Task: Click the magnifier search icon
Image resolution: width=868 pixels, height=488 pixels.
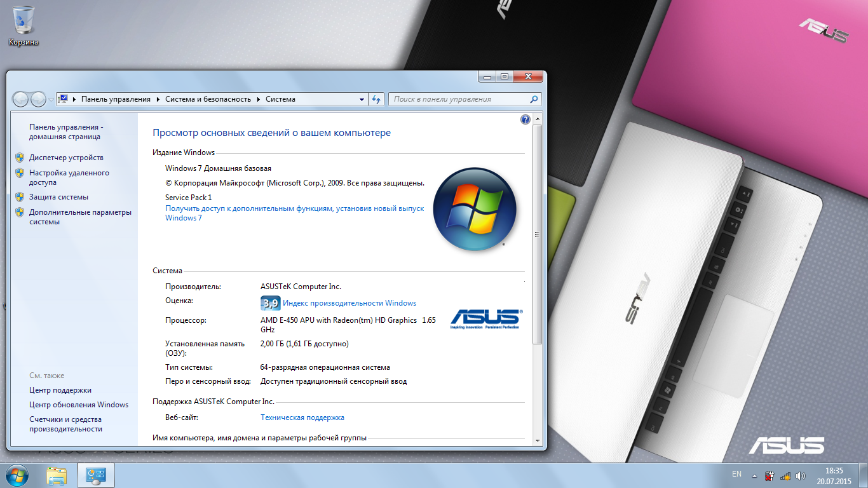Action: [x=534, y=99]
